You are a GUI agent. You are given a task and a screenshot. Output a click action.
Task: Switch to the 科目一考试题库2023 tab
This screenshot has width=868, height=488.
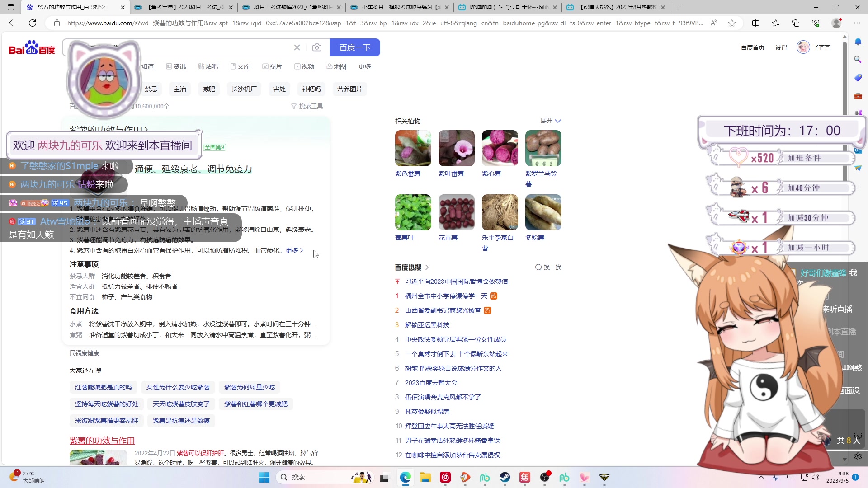[291, 7]
